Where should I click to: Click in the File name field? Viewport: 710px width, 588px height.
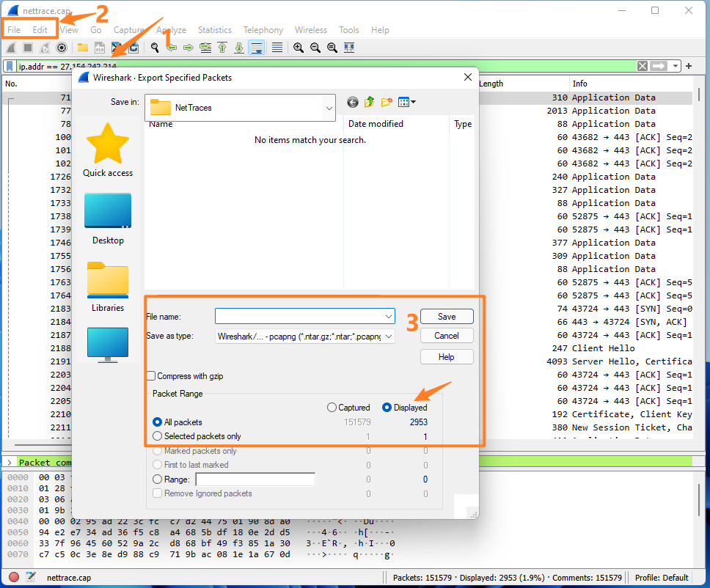[299, 316]
